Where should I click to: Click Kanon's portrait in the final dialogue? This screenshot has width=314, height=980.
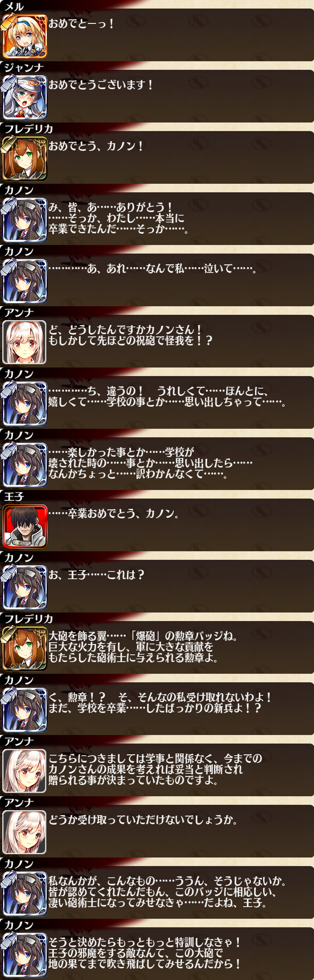click(25, 955)
